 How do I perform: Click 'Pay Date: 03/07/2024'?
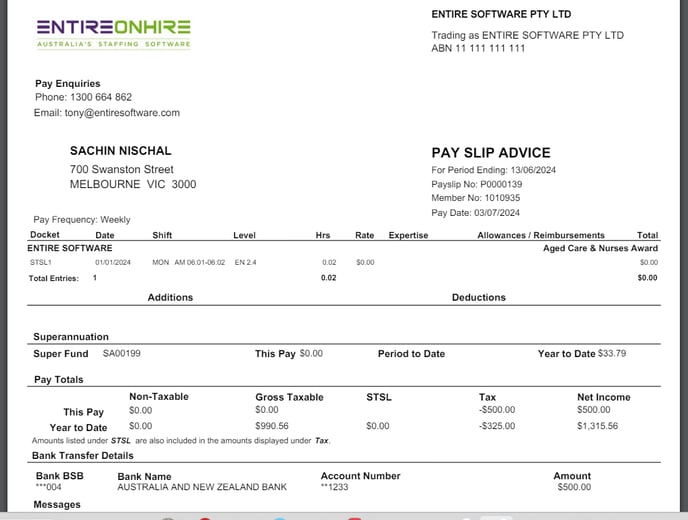[x=476, y=213]
